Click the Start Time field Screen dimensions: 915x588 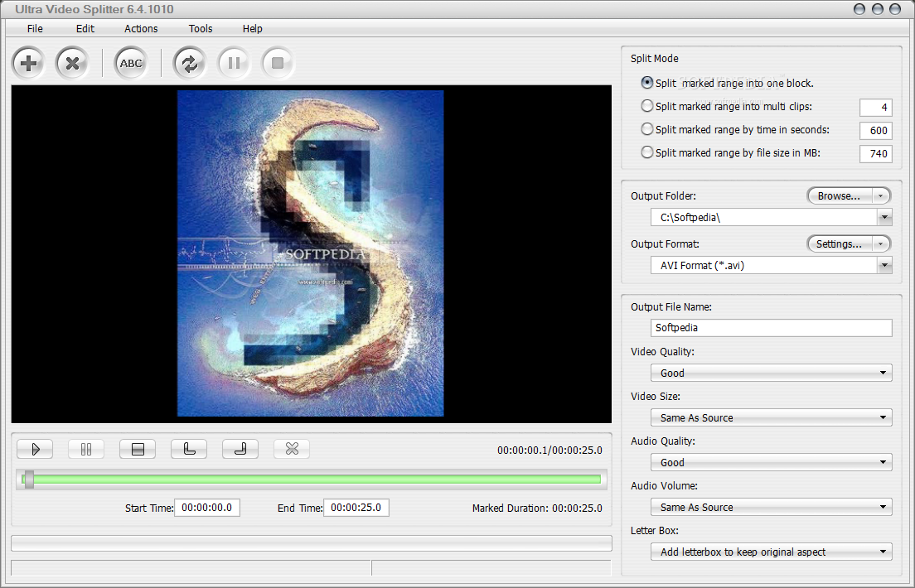[207, 508]
